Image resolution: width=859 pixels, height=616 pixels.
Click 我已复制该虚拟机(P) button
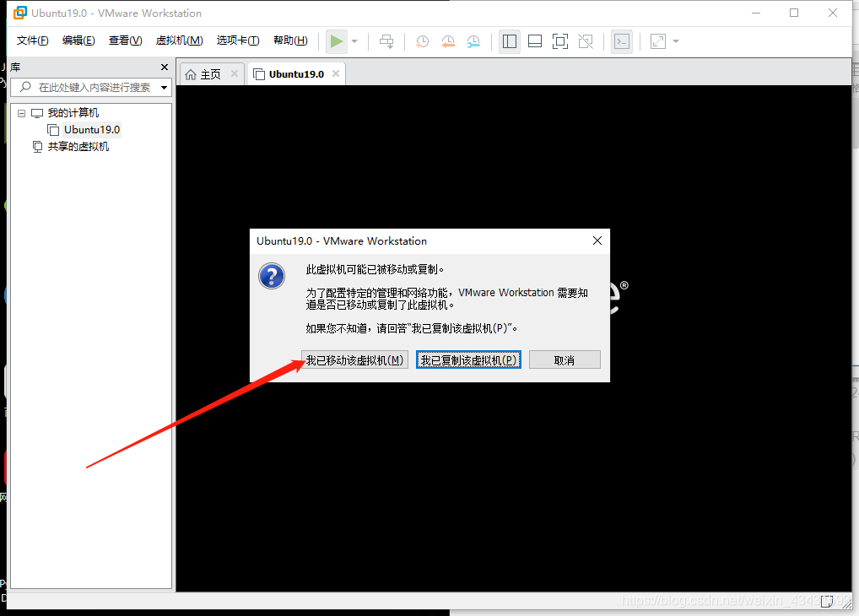(x=468, y=360)
